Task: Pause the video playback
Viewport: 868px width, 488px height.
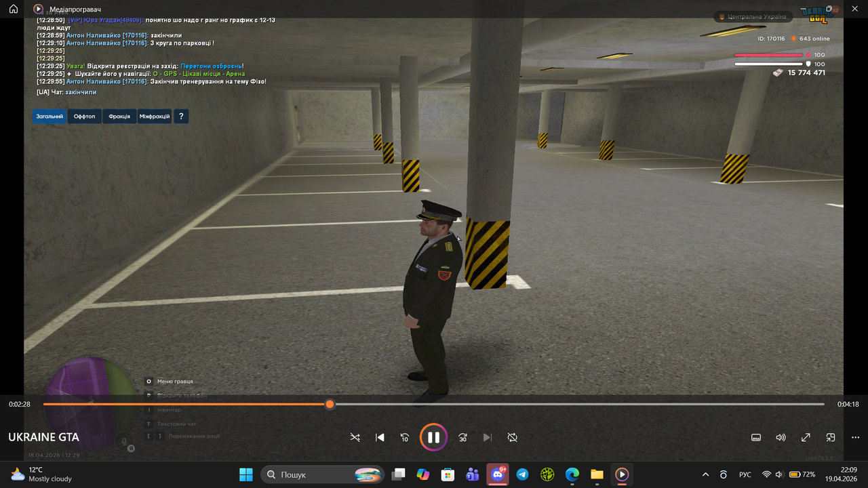Action: [x=433, y=437]
